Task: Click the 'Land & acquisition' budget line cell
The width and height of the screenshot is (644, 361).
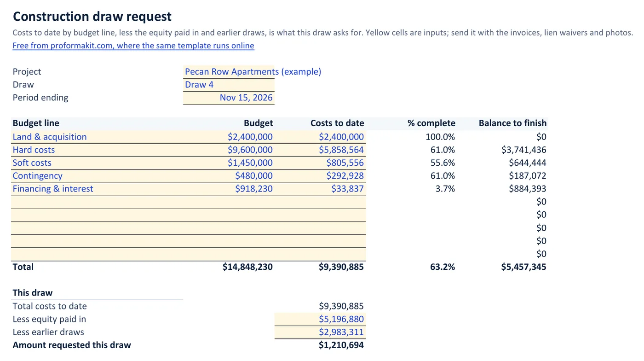Action: (x=97, y=137)
